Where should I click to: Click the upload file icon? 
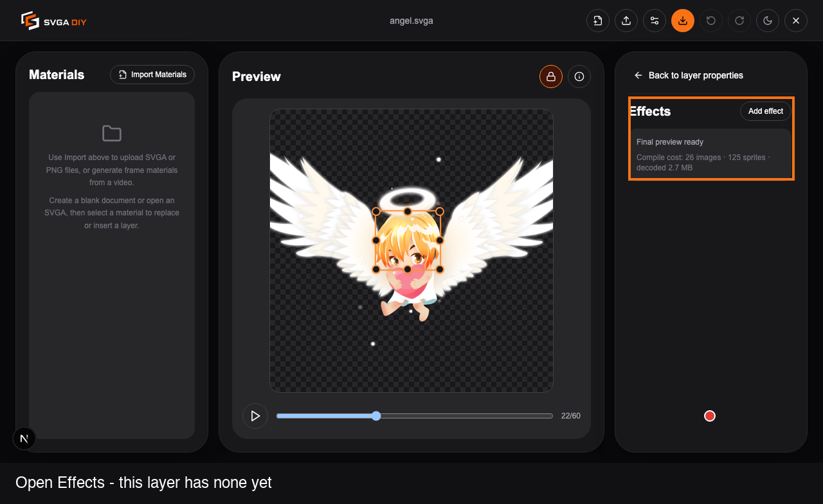click(x=626, y=21)
